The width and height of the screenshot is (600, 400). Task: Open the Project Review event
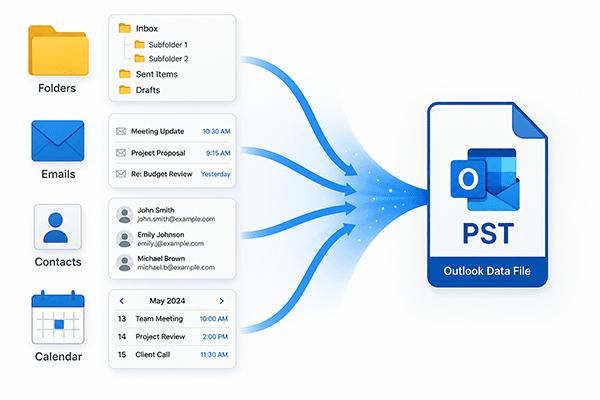pos(160,337)
